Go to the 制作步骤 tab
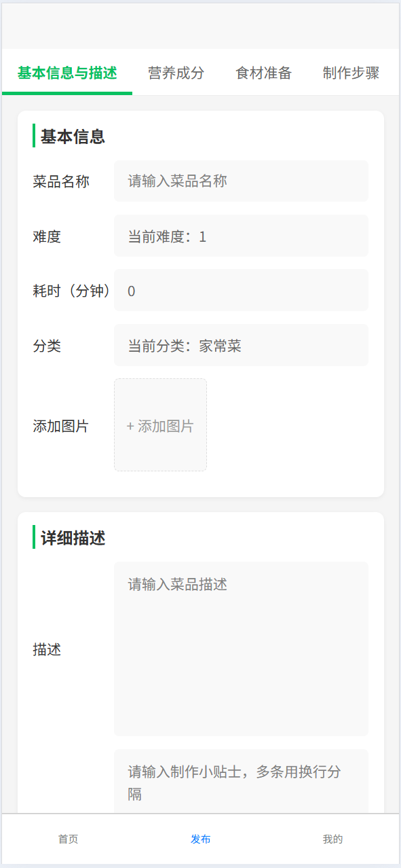401x868 pixels. pos(351,73)
